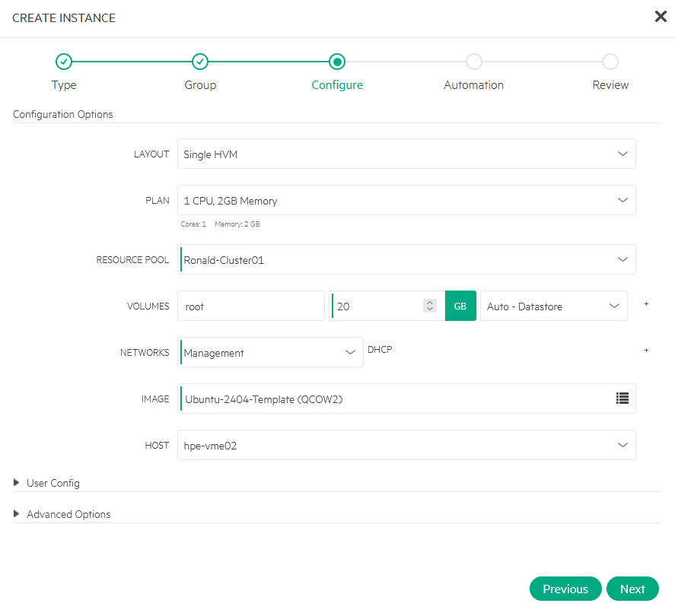This screenshot has width=675, height=616.
Task: Click the Automation step circle
Action: (473, 62)
